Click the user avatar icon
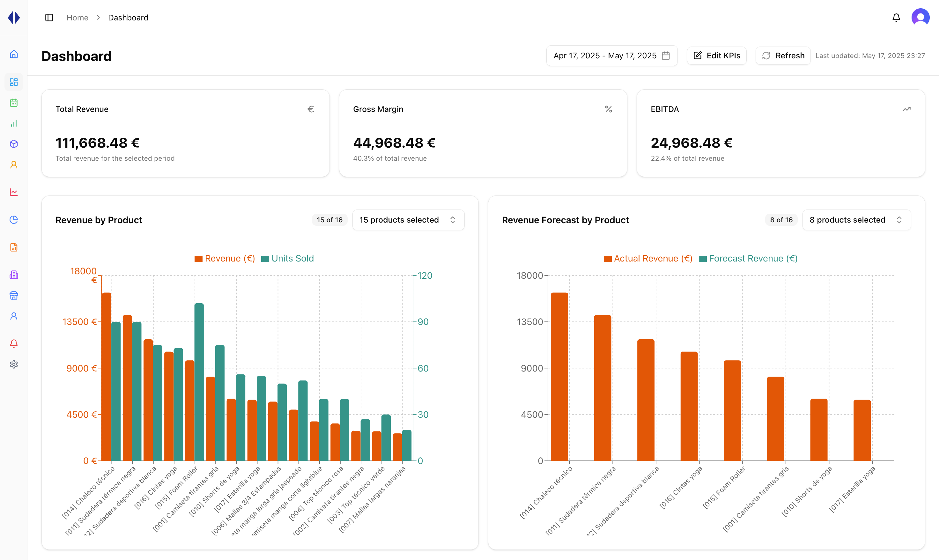Viewport: 939px width, 560px height. click(x=920, y=18)
